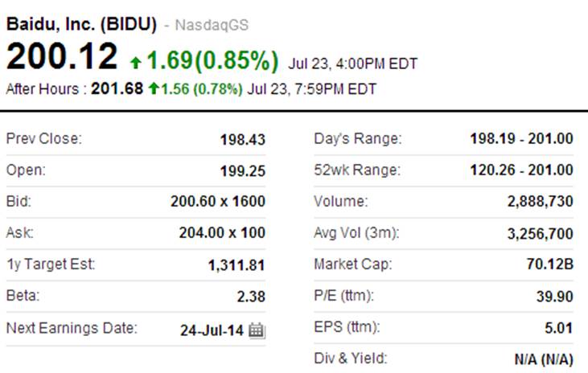This screenshot has width=588, height=373.
Task: Click the Day's Range value
Action: 521,139
